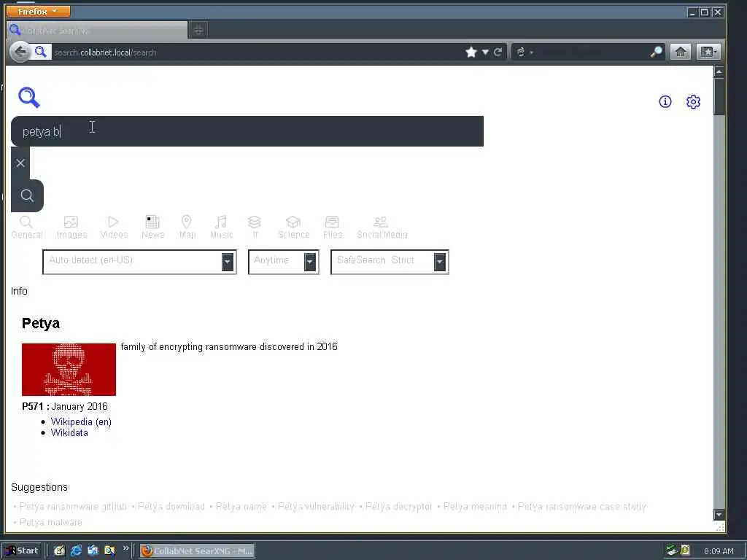This screenshot has height=560, width=747.
Task: Switch to the Map category
Action: 187,227
